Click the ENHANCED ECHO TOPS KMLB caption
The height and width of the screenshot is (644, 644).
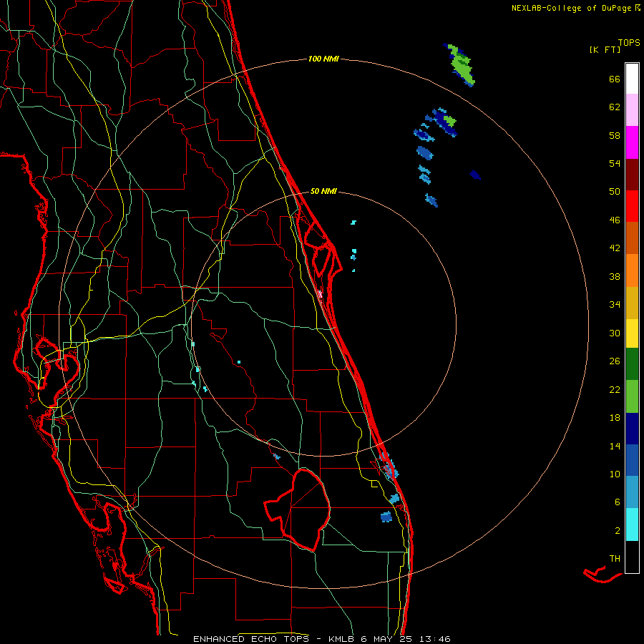click(x=321, y=639)
